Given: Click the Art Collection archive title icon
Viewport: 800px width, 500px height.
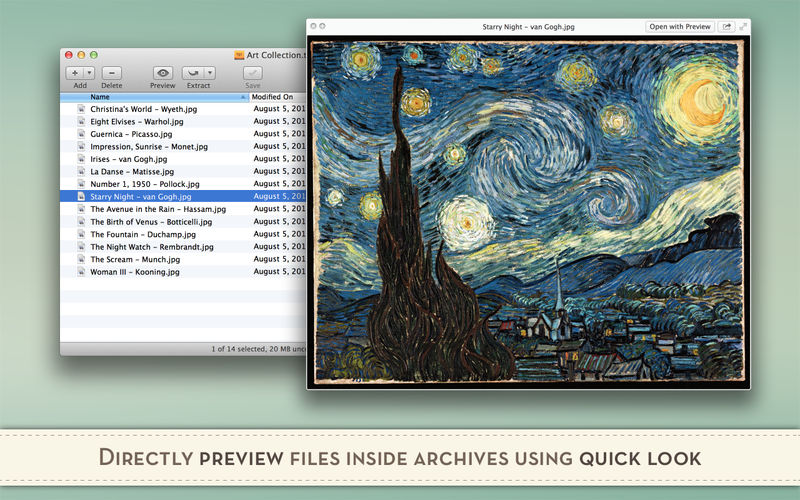Looking at the screenshot, I should click(239, 55).
